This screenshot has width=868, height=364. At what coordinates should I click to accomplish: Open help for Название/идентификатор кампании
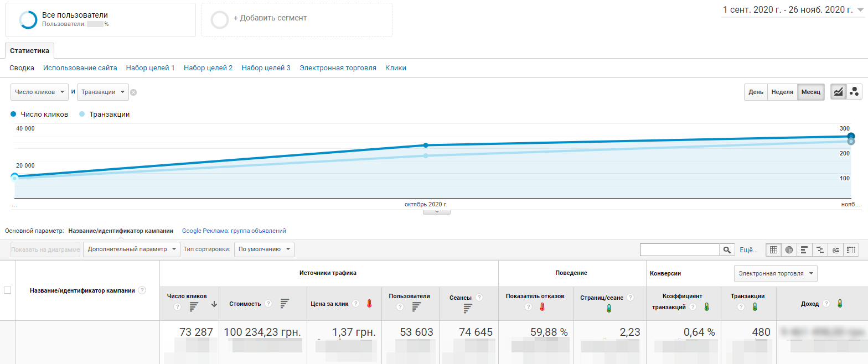pos(142,290)
